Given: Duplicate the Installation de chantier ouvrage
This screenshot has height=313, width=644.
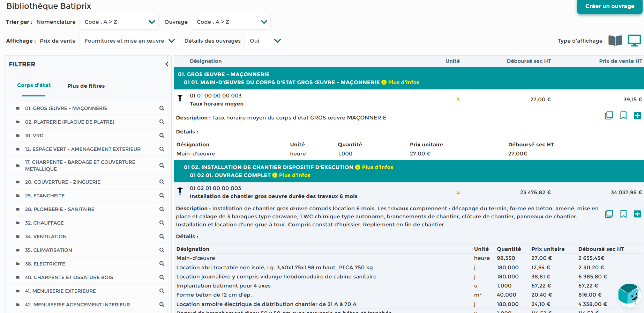Looking at the screenshot, I should pos(609,214).
